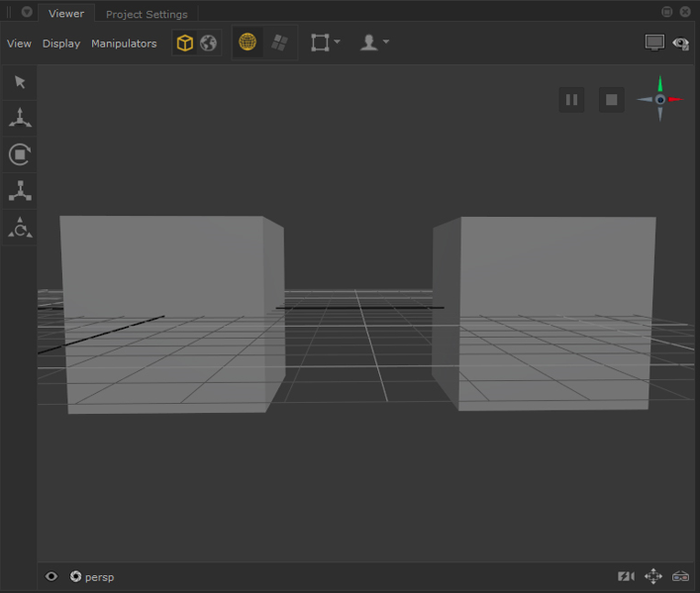This screenshot has width=700, height=593.
Task: Open the Display menu
Action: point(61,44)
